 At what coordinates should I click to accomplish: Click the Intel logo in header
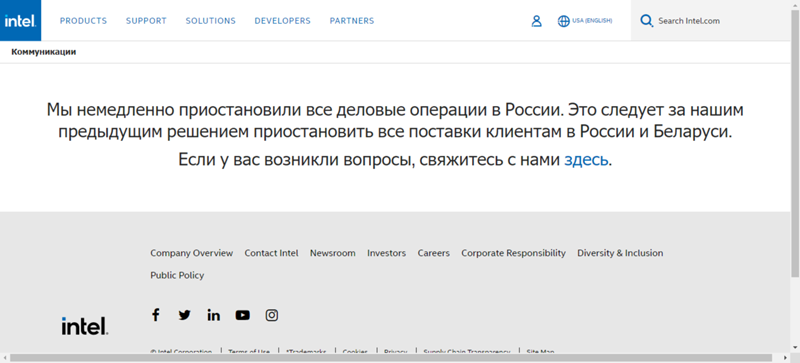20,20
